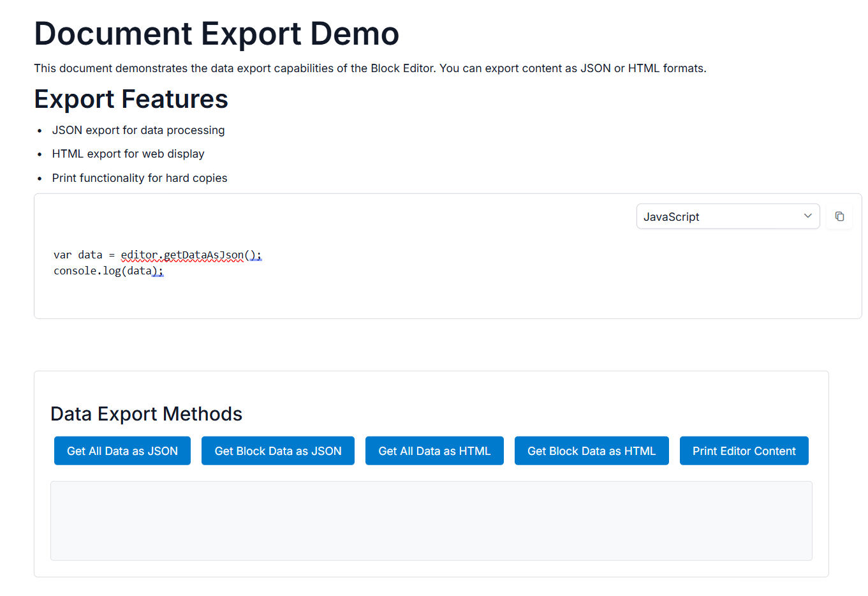
Task: Click the Get All Data as JSON button
Action: click(x=122, y=451)
